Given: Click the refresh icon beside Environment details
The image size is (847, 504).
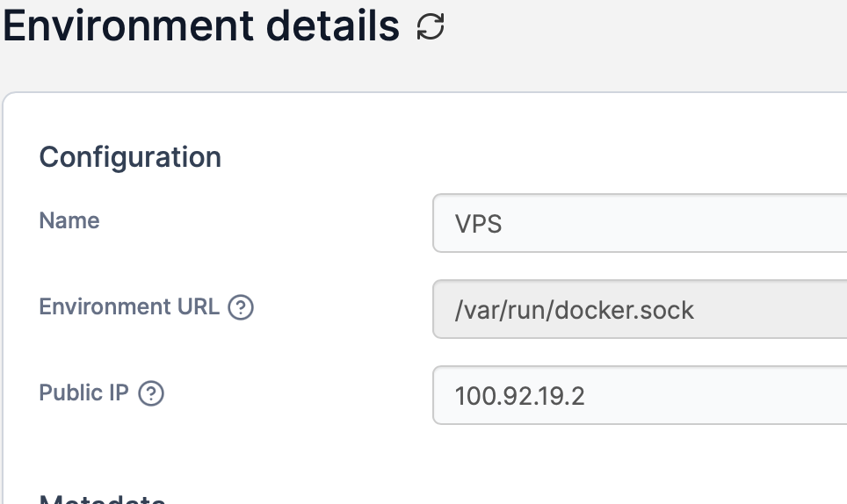Looking at the screenshot, I should point(431,27).
